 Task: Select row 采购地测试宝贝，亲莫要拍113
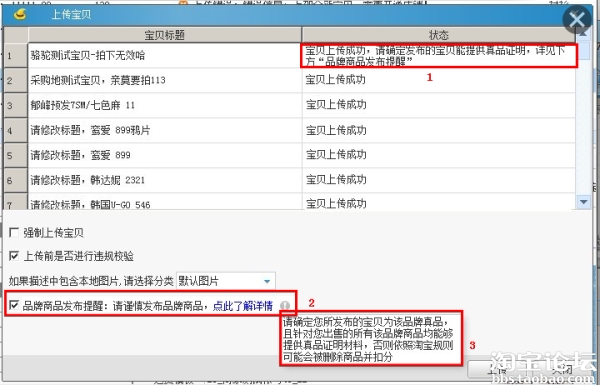[165, 80]
